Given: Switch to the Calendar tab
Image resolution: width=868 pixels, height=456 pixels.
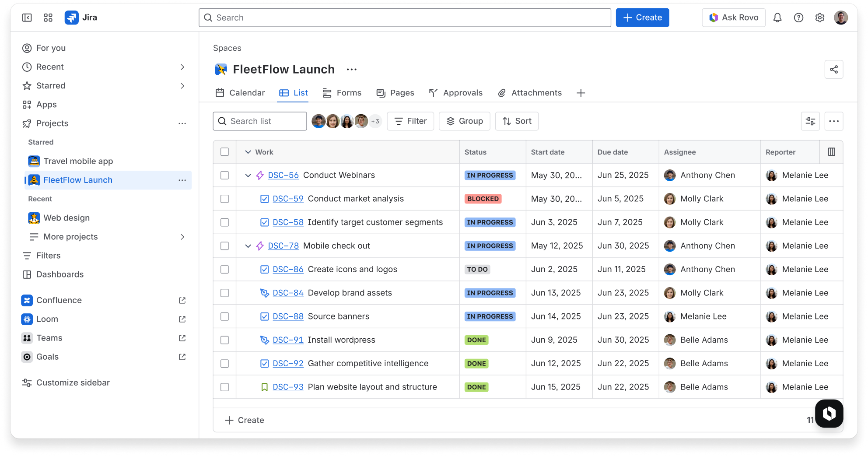Looking at the screenshot, I should (240, 93).
